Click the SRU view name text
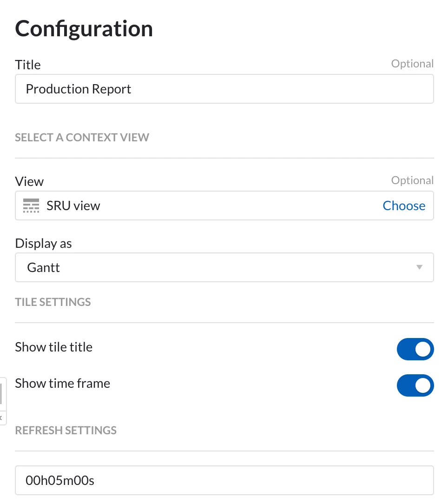 click(x=73, y=206)
